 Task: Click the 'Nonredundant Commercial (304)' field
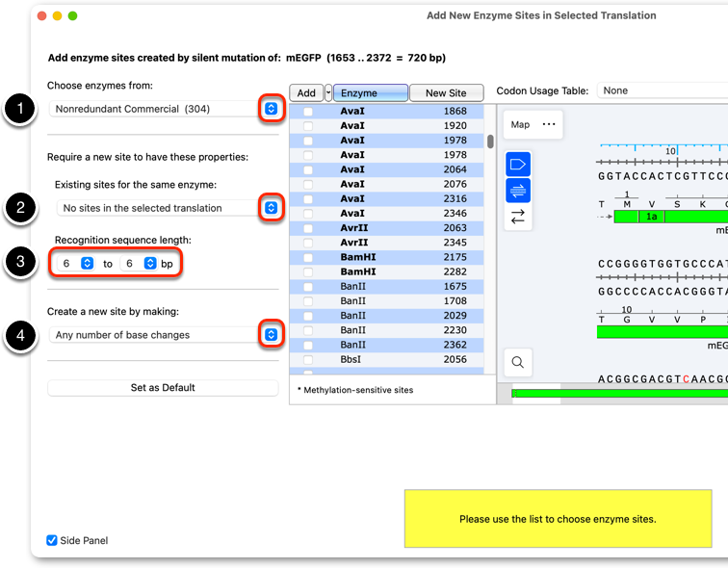pos(156,109)
